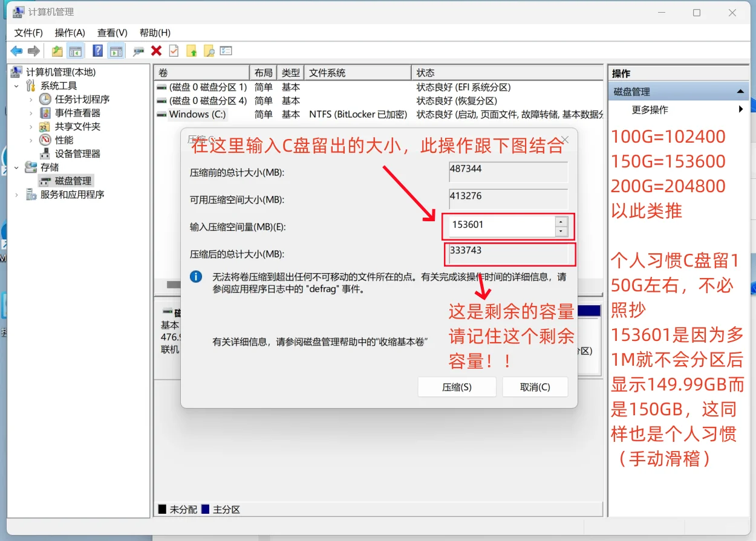Screen dimensions: 756x541
Task: Click the 布局 column header
Action: click(264, 73)
